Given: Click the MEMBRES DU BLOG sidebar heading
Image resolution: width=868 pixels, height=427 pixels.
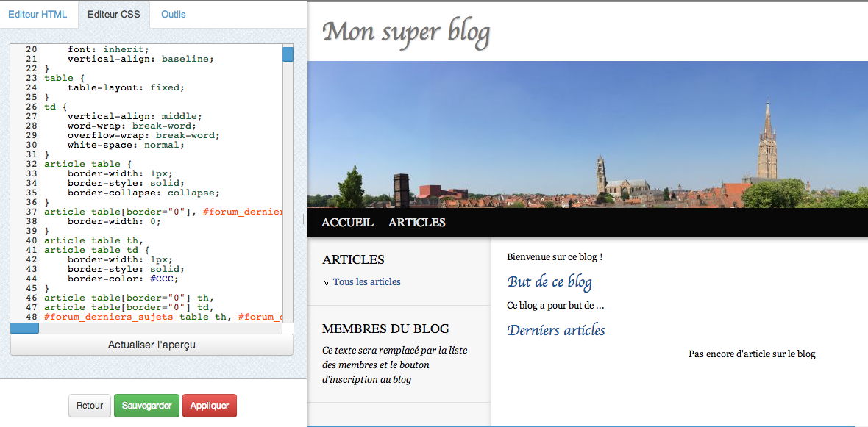Looking at the screenshot, I should (385, 329).
